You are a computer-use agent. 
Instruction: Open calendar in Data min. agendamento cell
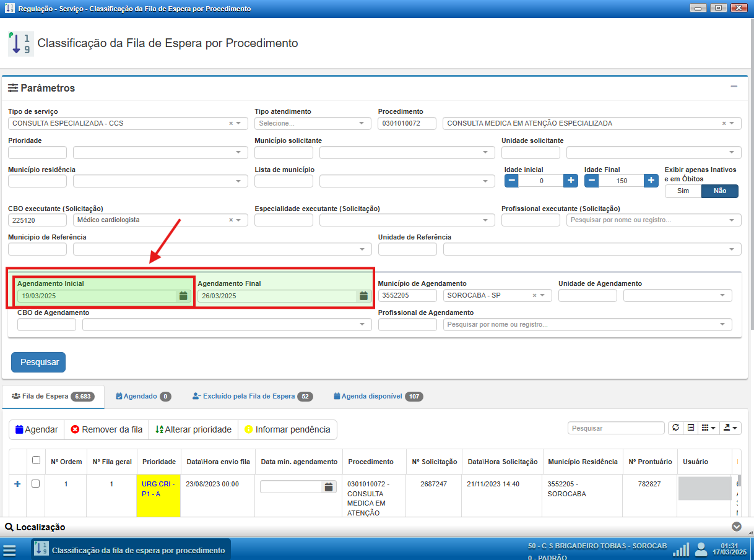coord(329,487)
